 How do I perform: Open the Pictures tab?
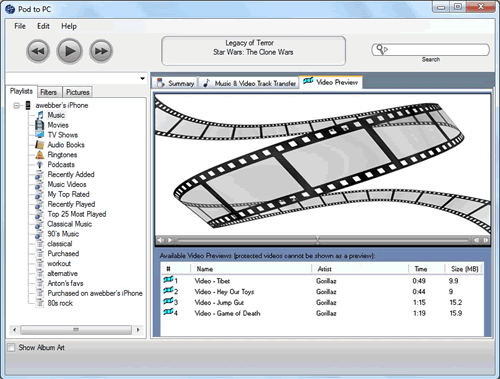77,92
